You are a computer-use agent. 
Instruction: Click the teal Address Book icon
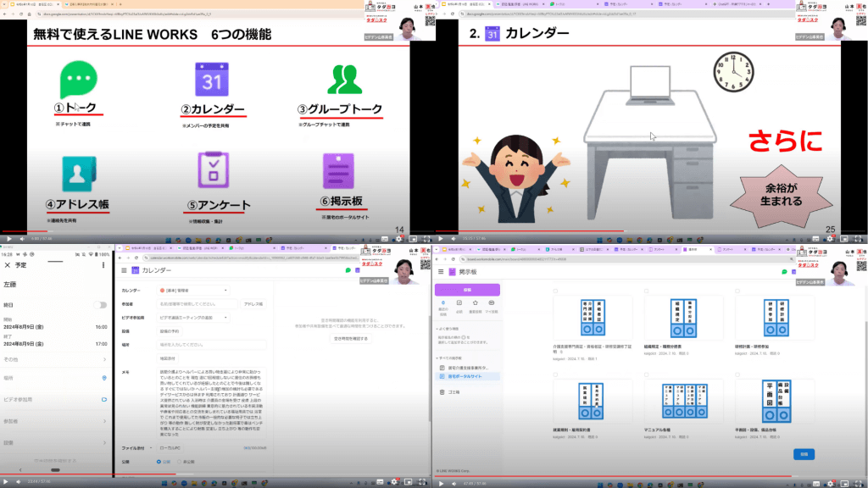coord(73,174)
